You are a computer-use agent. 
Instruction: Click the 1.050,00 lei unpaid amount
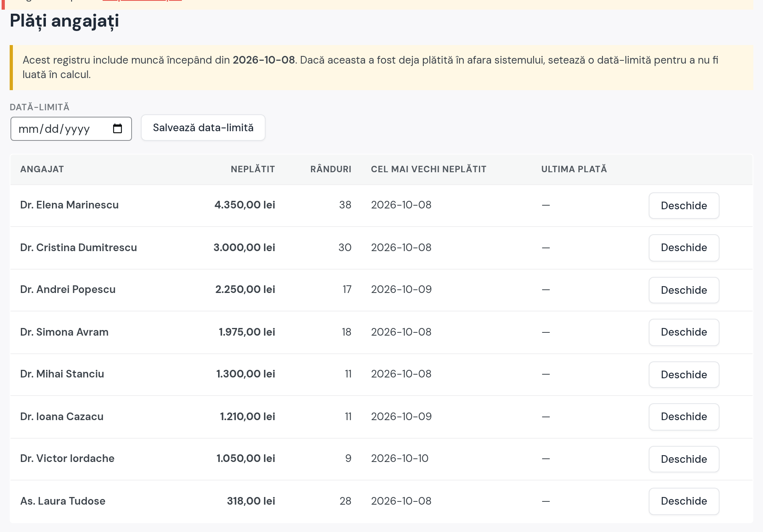[246, 458]
